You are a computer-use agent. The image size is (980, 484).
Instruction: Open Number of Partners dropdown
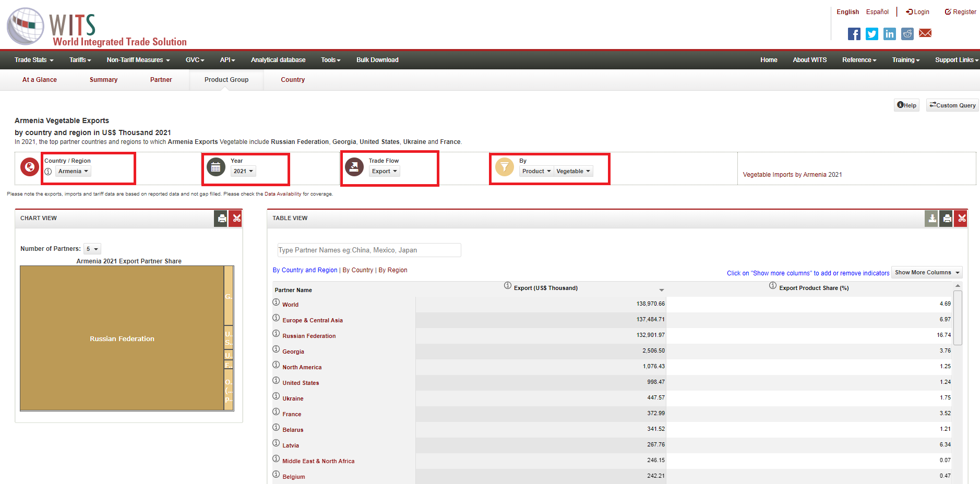point(92,249)
